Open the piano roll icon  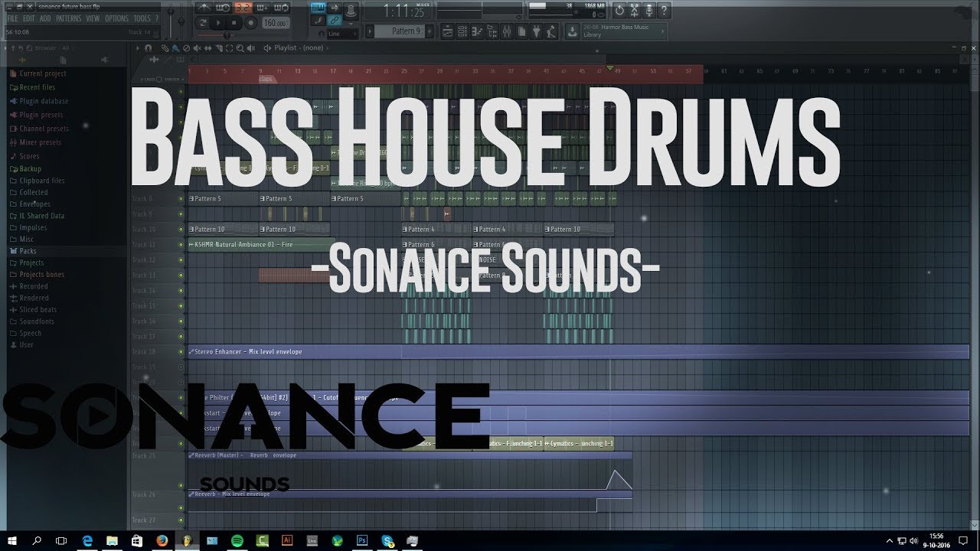477,31
